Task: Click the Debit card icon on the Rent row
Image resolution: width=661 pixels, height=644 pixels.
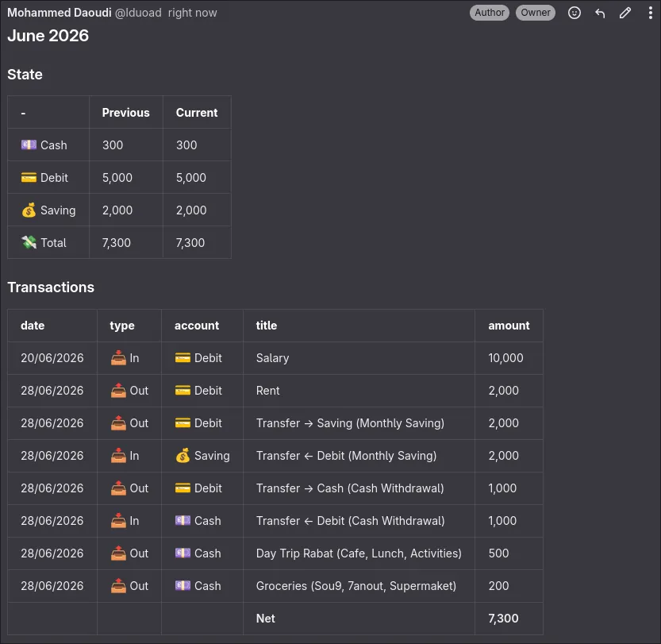Action: pyautogui.click(x=183, y=390)
